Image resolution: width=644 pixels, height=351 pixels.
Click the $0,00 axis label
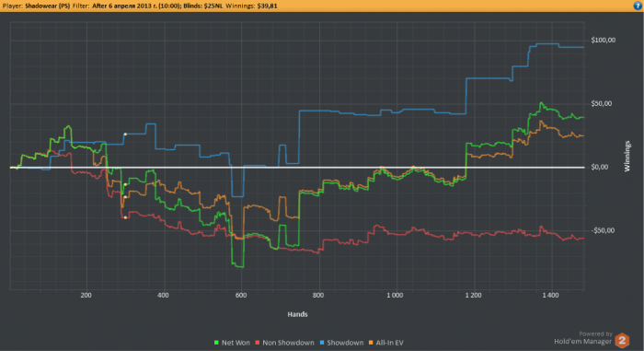[600, 167]
